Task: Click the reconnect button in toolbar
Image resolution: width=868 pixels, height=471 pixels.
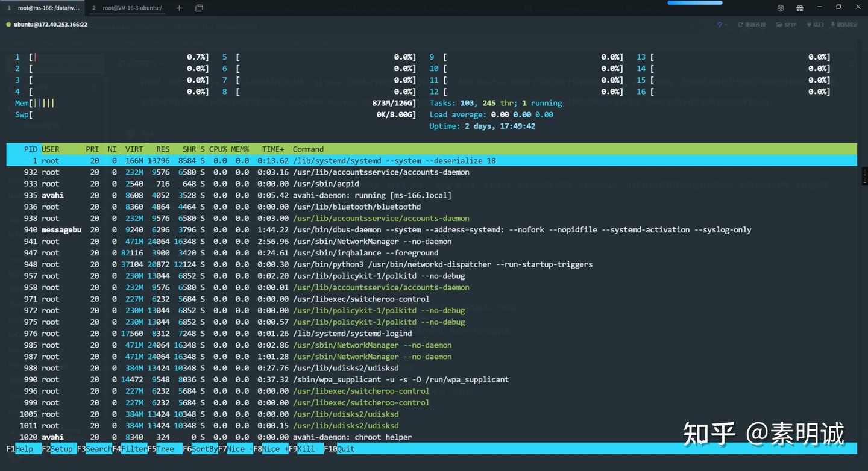Action: (x=752, y=25)
